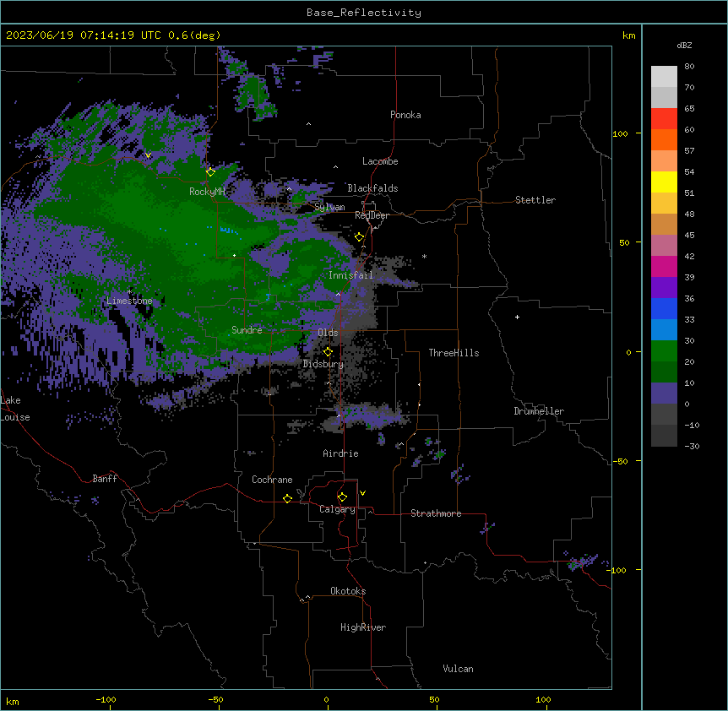The image size is (728, 711).
Task: Click the yellow V marker northeast of Calgary
Action: pos(362,493)
